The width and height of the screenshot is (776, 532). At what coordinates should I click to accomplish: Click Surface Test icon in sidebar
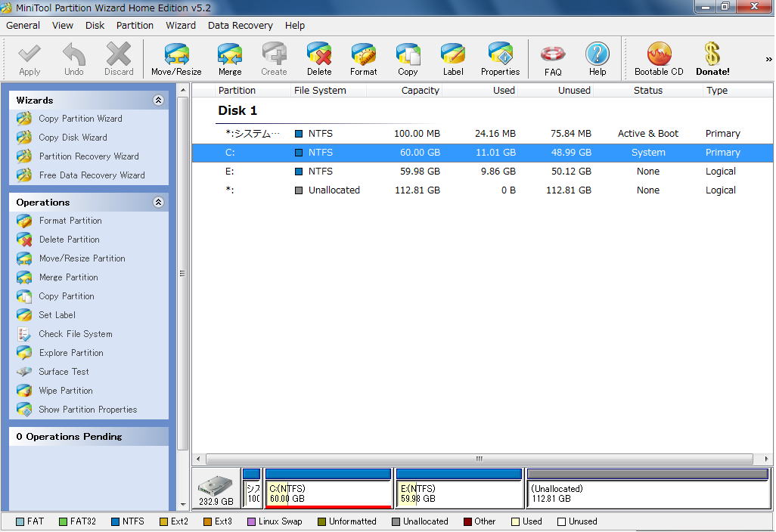pos(24,372)
